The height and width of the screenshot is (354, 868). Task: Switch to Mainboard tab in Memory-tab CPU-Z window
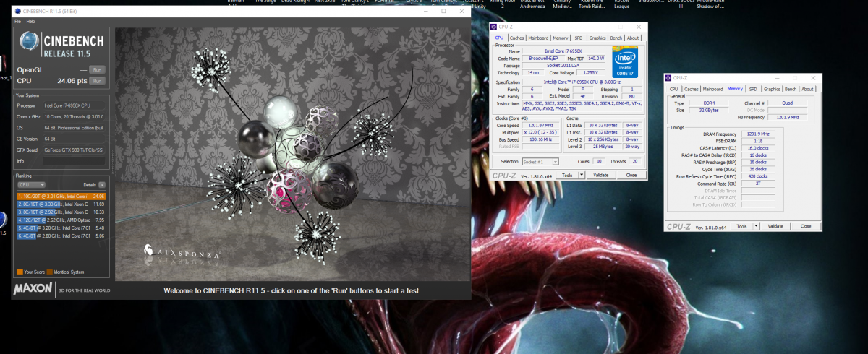coord(713,89)
